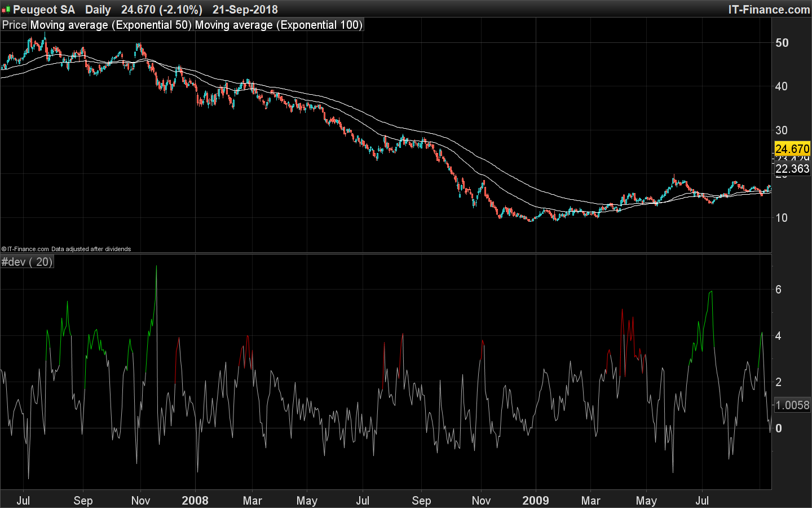This screenshot has width=812, height=508.
Task: Click the Peugeot SA instrument title
Action: pos(44,10)
